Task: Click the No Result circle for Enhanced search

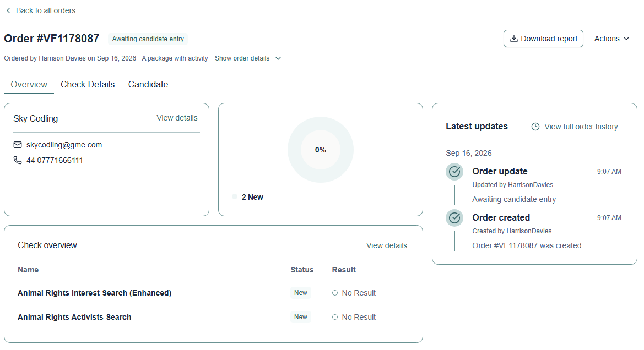Action: [x=335, y=293]
